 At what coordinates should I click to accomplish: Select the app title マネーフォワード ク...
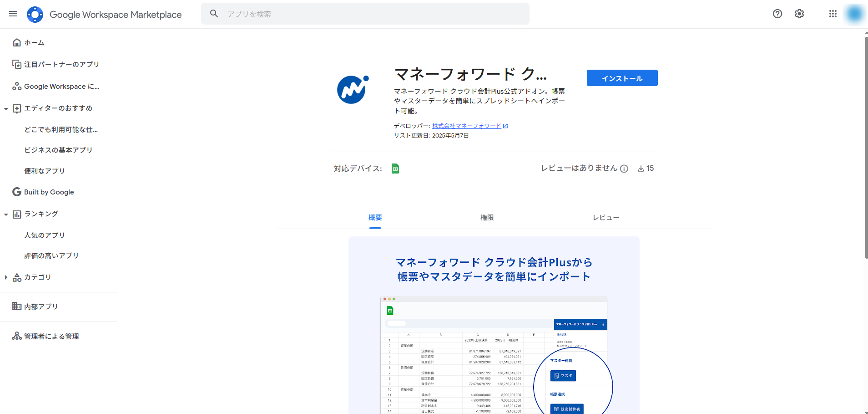(x=470, y=74)
